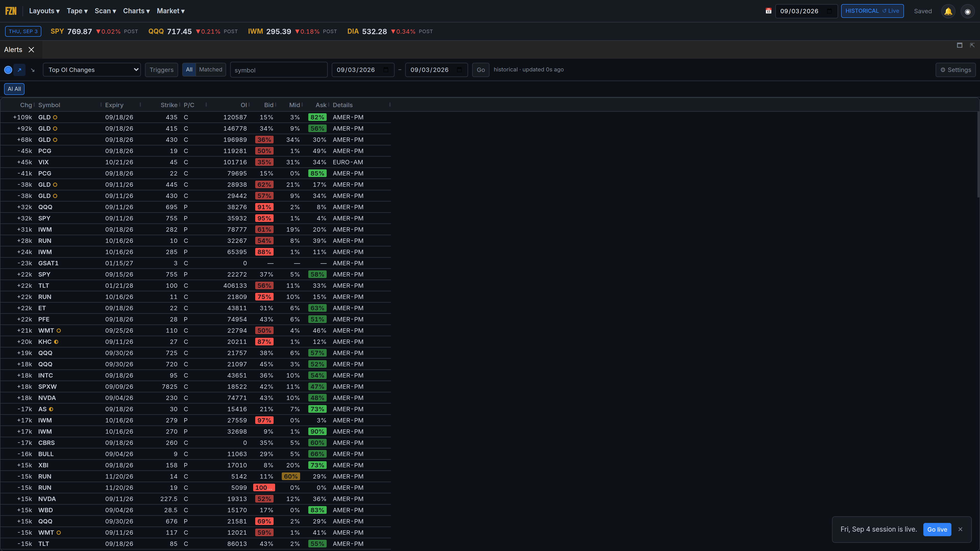Switch to the Alerts tab
Image resolution: width=980 pixels, height=551 pixels.
pos(13,50)
